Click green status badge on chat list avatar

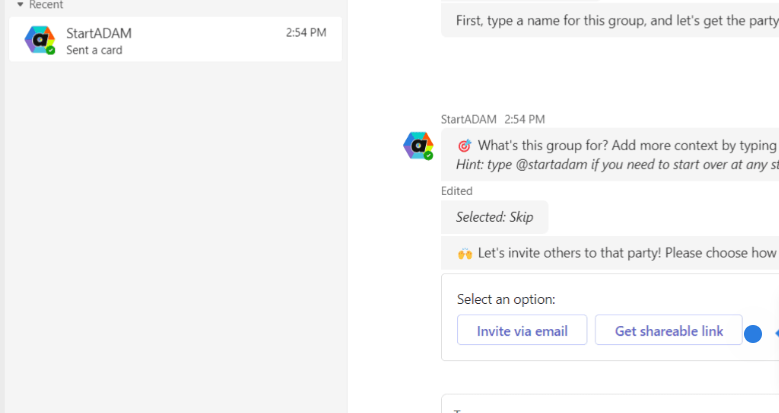(50, 50)
